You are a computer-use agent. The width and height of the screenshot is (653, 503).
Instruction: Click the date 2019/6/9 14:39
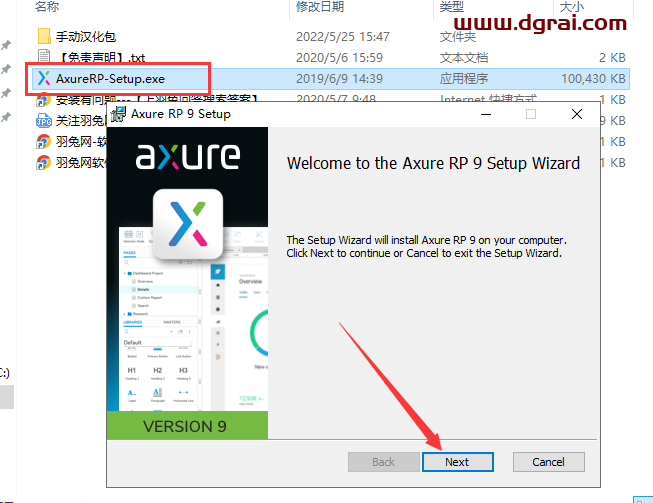339,79
